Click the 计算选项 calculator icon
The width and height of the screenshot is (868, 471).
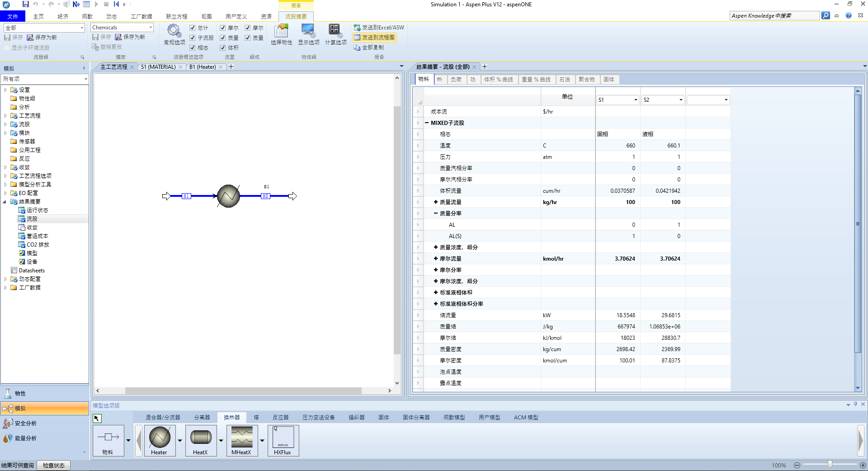tap(335, 31)
